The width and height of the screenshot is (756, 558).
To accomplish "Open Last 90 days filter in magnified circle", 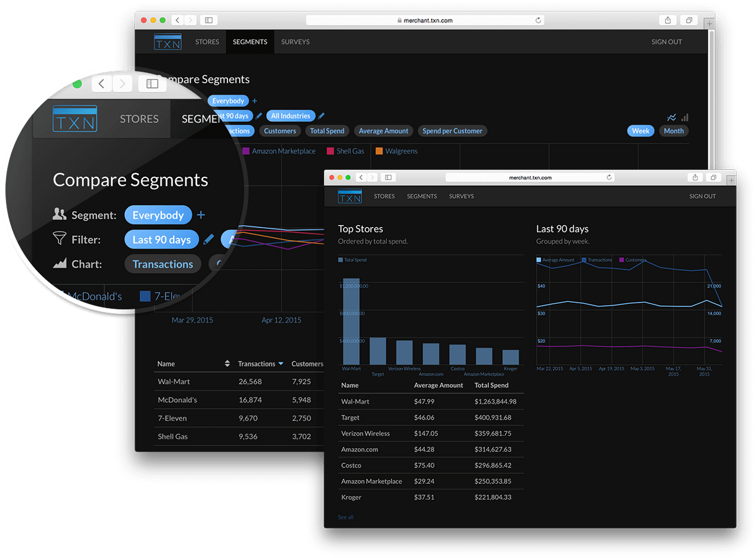I will point(162,239).
